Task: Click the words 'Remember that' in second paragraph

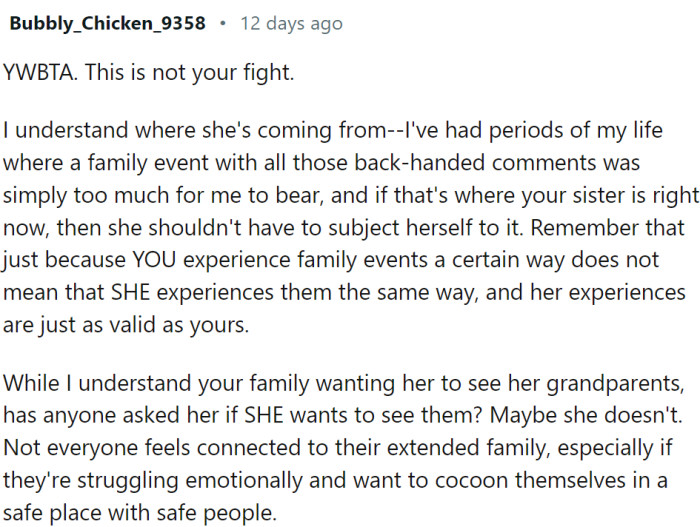Action: click(608, 228)
